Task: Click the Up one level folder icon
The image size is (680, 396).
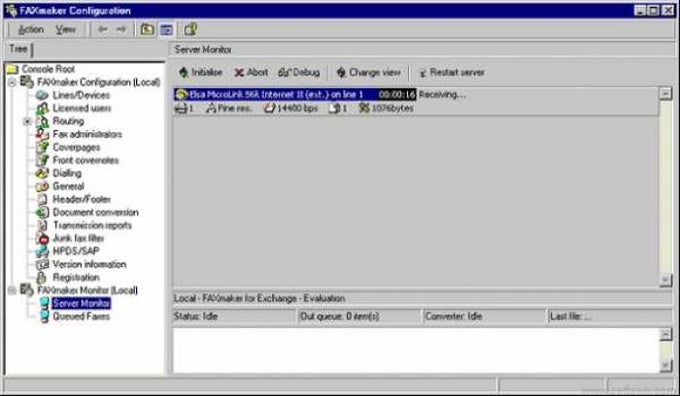Action: point(147,29)
